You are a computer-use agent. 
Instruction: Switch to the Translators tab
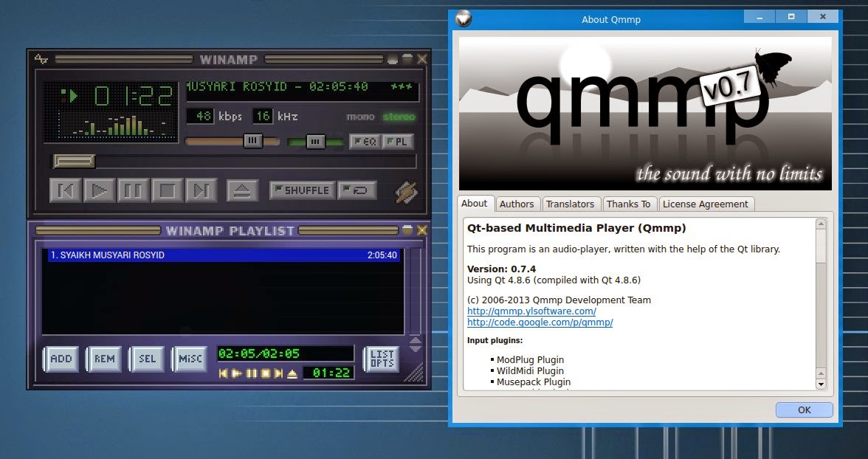pyautogui.click(x=570, y=204)
